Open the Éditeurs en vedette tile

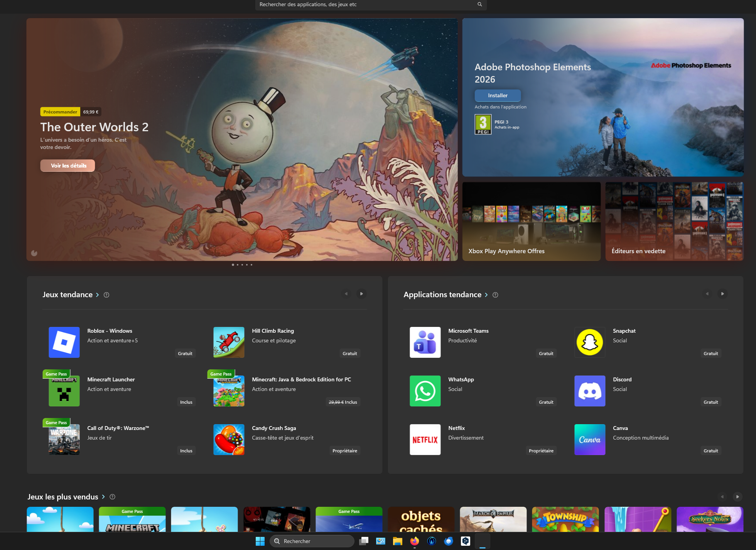pyautogui.click(x=674, y=222)
